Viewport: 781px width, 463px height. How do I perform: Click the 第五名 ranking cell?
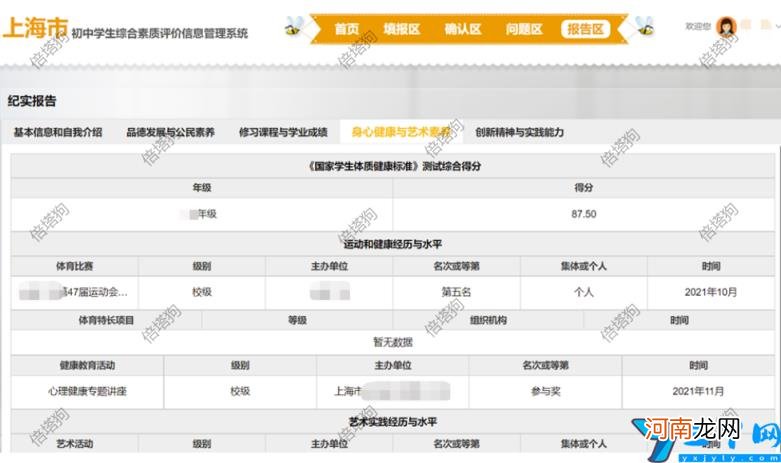point(456,292)
